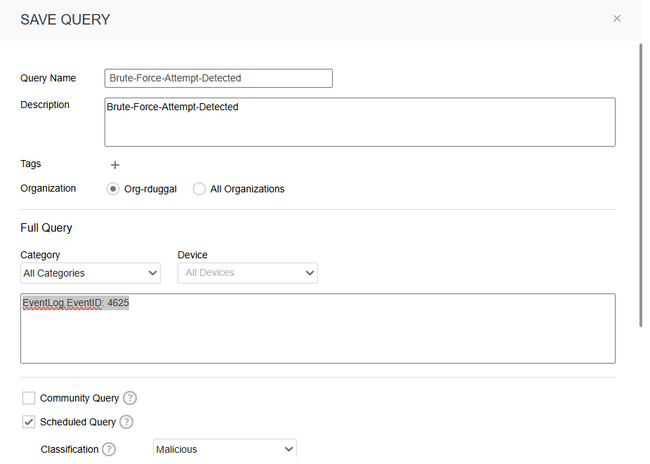Click the SAVE QUERY dialog title
Viewport: 650px width, 464px height.
pyautogui.click(x=65, y=20)
